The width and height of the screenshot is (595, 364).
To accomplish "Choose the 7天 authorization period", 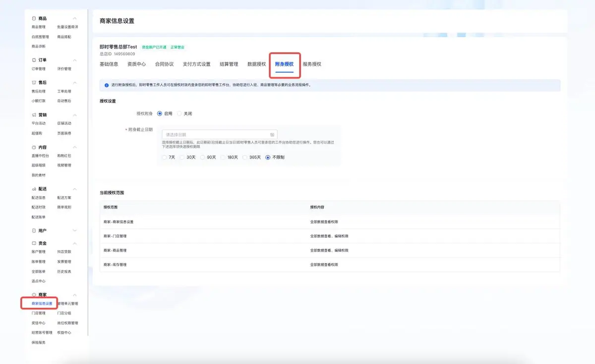I will [x=165, y=157].
